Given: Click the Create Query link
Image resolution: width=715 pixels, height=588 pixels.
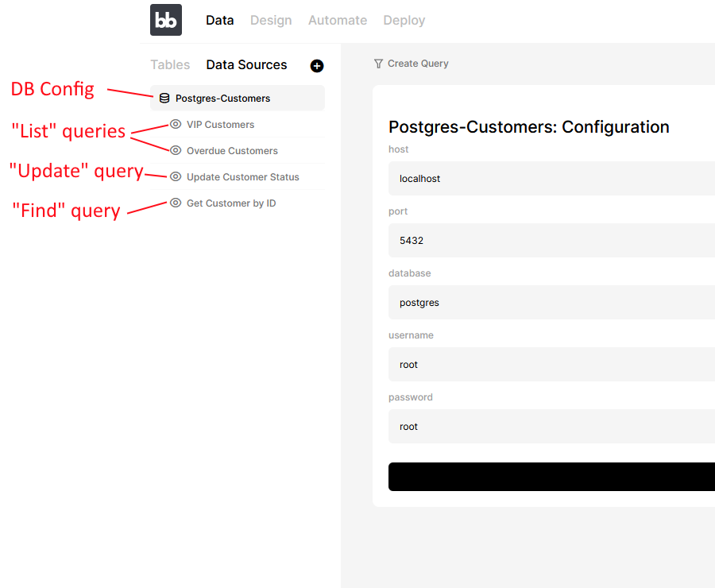Looking at the screenshot, I should point(419,63).
